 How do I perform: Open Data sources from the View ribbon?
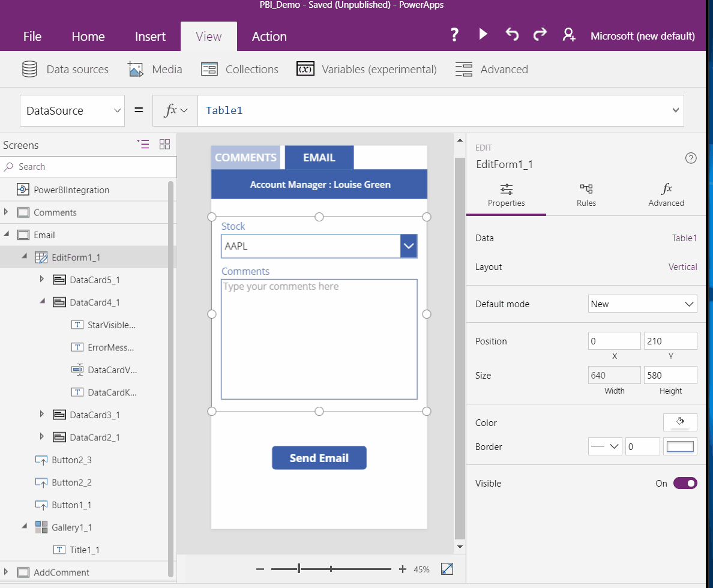click(x=65, y=70)
